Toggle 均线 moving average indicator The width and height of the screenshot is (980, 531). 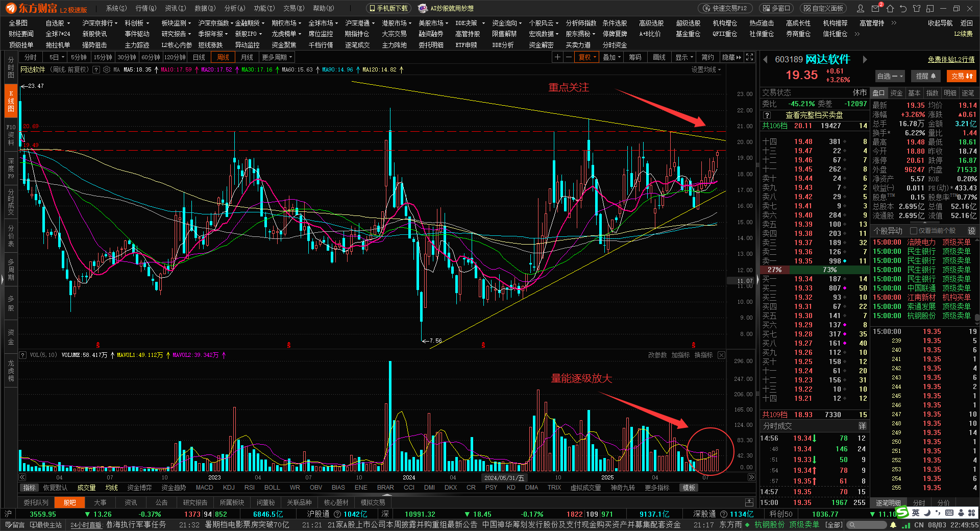[112, 488]
